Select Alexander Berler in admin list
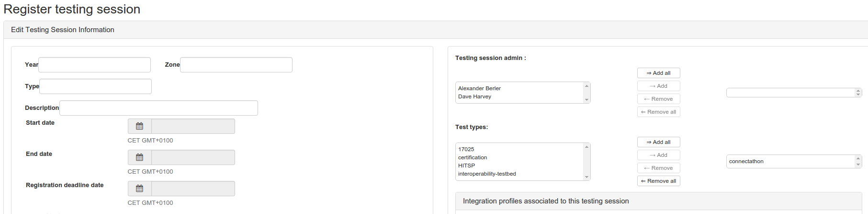Screen dimensions: 868x214 click(479, 88)
